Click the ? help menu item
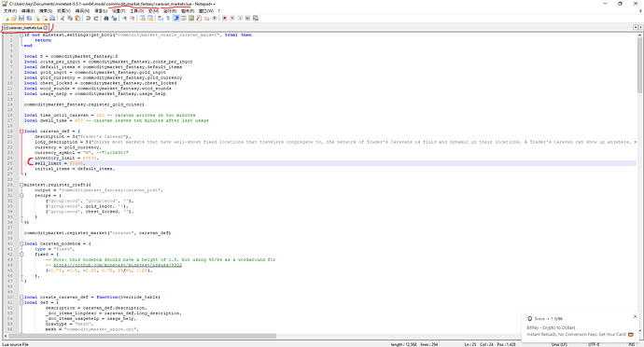 pos(219,11)
